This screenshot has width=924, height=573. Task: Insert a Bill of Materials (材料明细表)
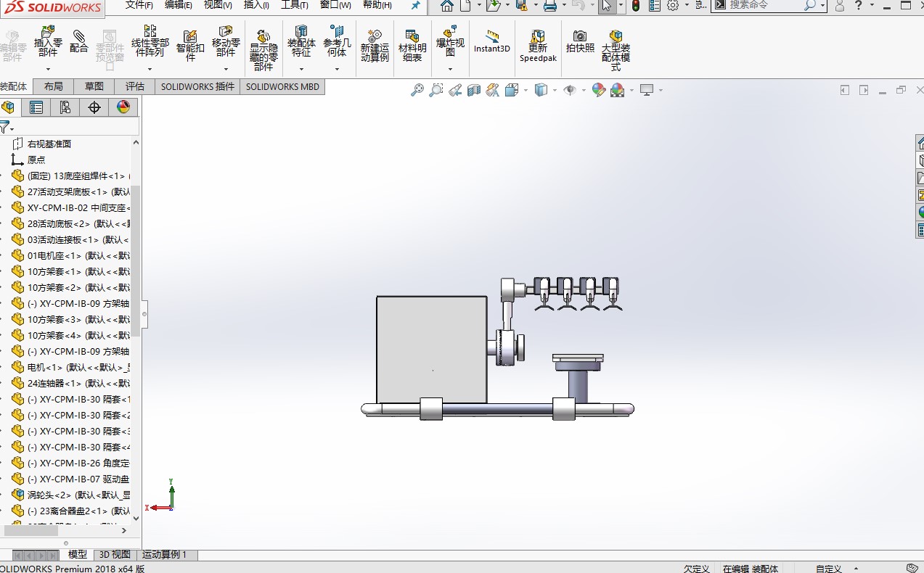[x=412, y=46]
